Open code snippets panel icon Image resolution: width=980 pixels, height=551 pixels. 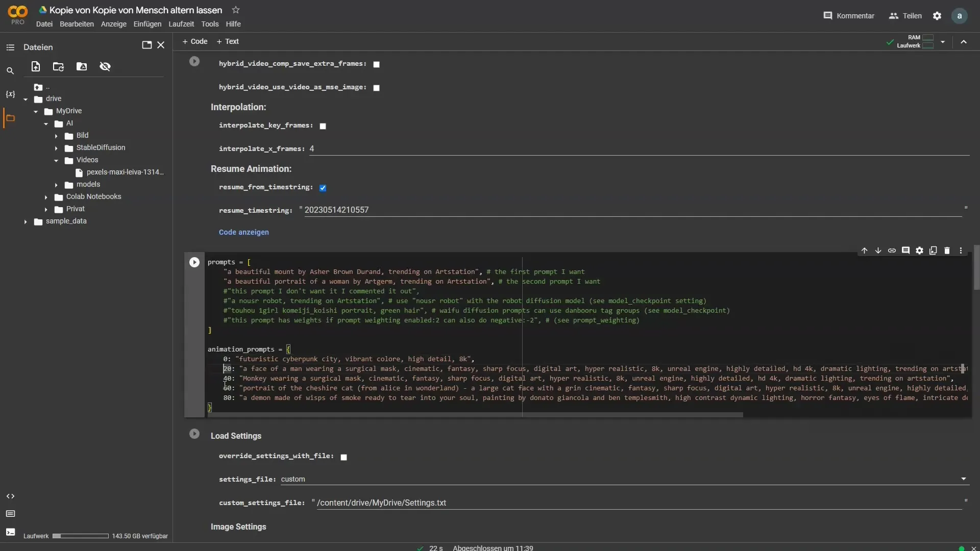click(x=10, y=496)
